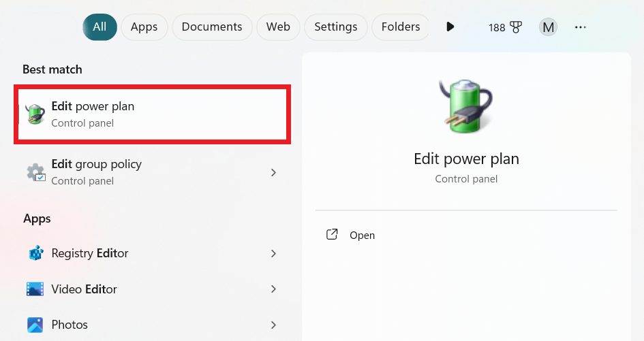
Task: Click Open in the preview pane
Action: 362,236
